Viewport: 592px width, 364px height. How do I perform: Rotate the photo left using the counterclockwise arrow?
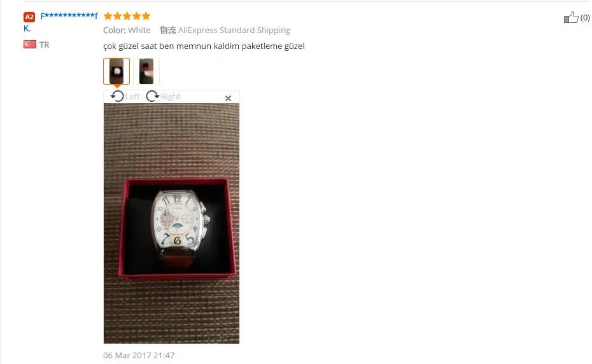coord(117,96)
